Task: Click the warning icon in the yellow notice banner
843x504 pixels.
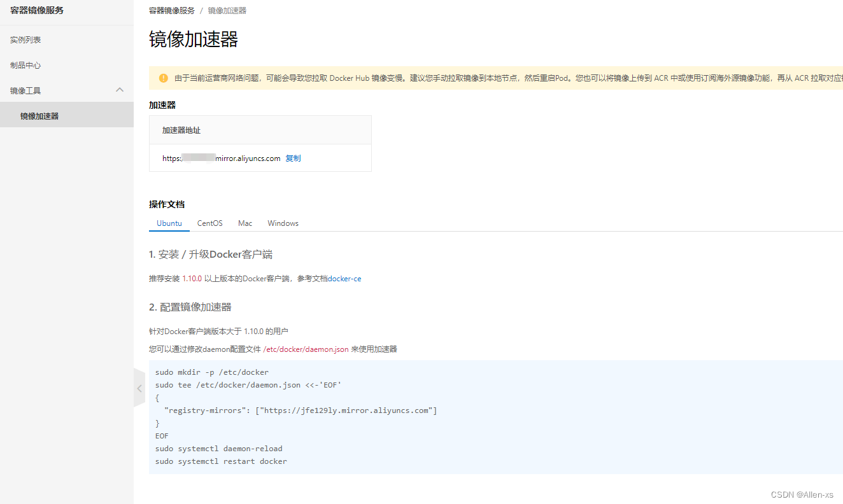Action: (164, 78)
